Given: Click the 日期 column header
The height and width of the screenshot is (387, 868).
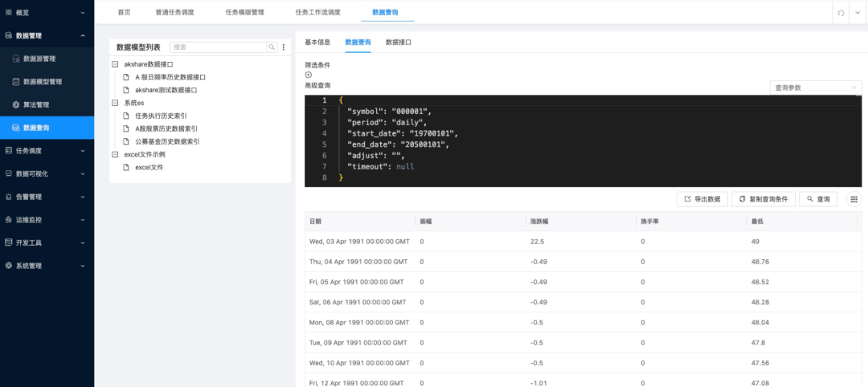Looking at the screenshot, I should tap(360, 221).
